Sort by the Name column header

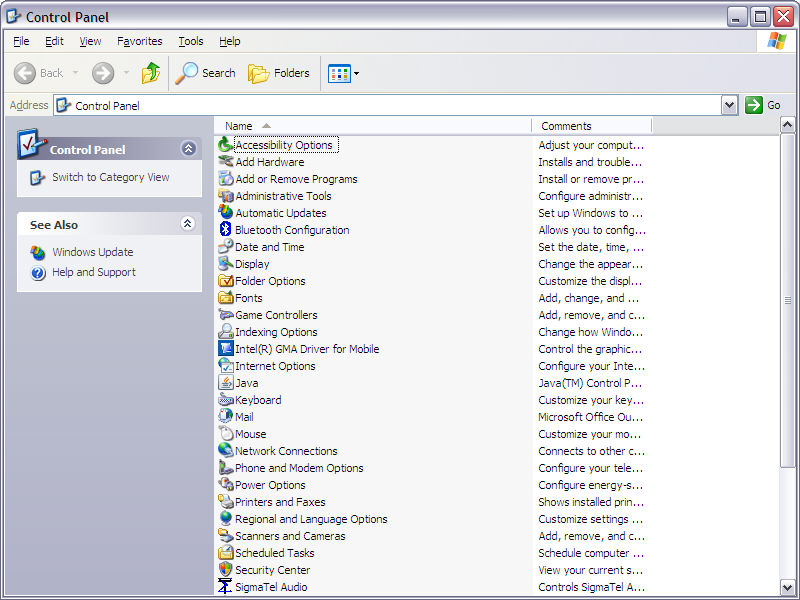(372, 126)
